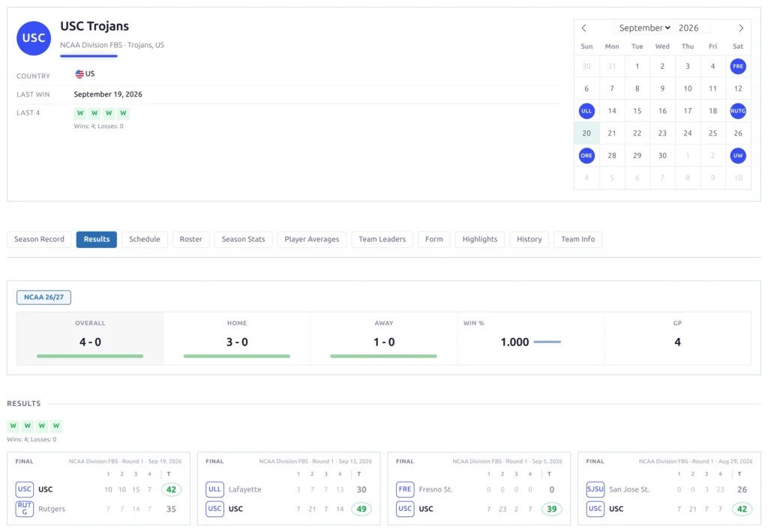Open the ORE game badge on the calendar
The width and height of the screenshot is (768, 532).
pyautogui.click(x=586, y=156)
